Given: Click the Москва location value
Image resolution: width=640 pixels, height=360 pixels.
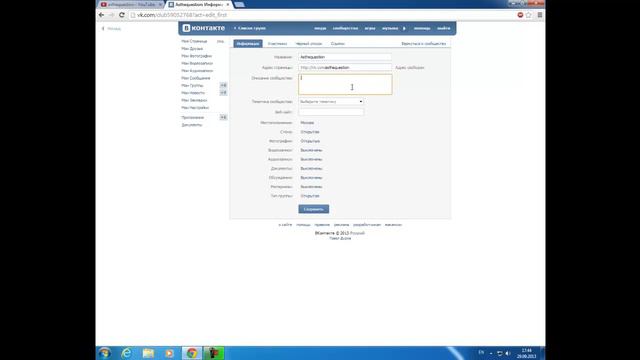Looking at the screenshot, I should [x=307, y=122].
